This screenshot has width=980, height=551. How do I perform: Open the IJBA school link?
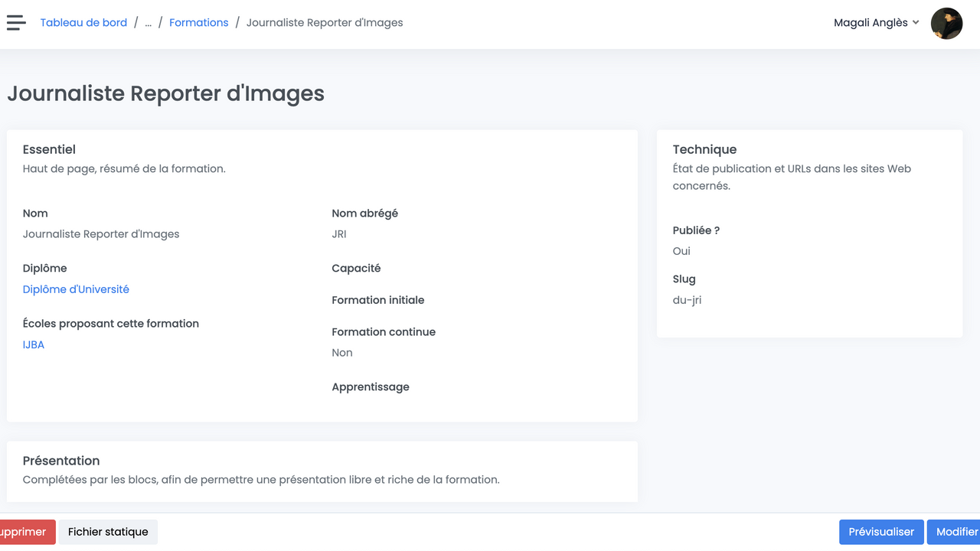pos(34,344)
